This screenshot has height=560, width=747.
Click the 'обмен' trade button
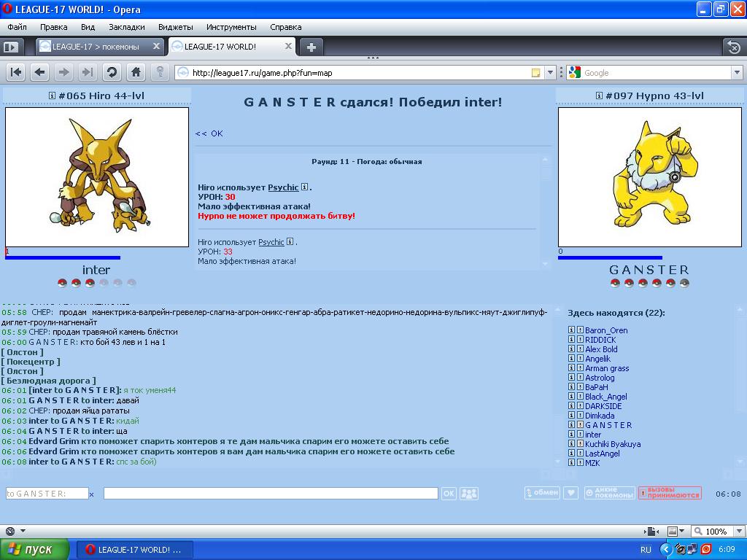point(542,493)
